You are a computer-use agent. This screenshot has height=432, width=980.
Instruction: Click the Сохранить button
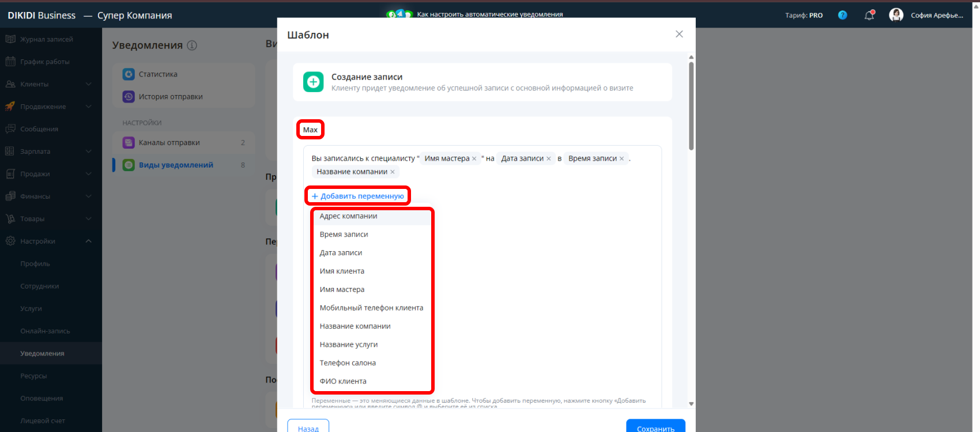tap(655, 426)
